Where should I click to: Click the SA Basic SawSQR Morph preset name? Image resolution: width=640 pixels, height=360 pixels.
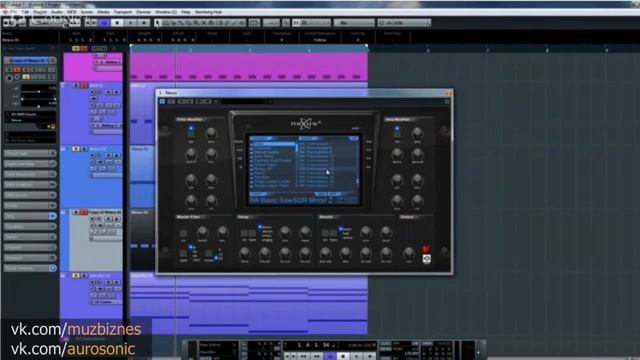point(288,200)
